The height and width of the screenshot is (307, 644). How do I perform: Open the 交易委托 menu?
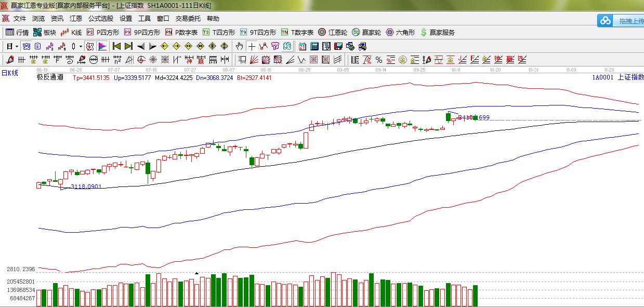(x=188, y=19)
